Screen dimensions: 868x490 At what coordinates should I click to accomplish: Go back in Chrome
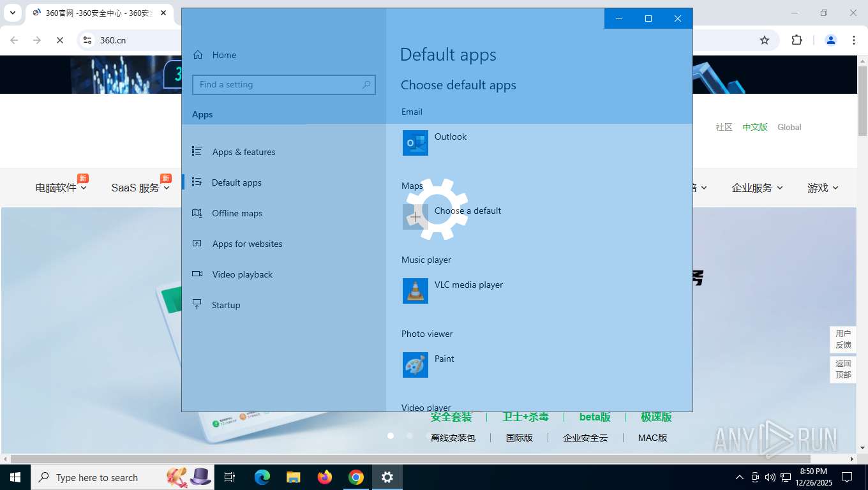point(14,40)
